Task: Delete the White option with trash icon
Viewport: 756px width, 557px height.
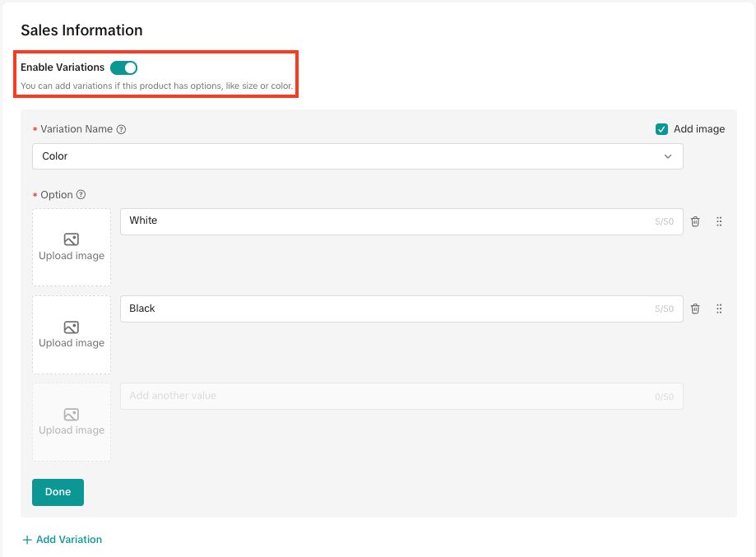Action: [695, 221]
